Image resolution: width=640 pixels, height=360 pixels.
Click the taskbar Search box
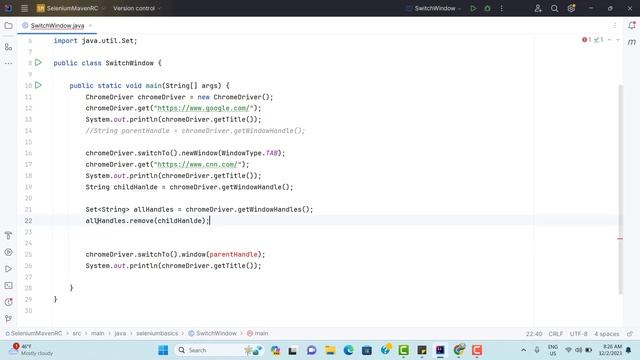[x=219, y=350]
